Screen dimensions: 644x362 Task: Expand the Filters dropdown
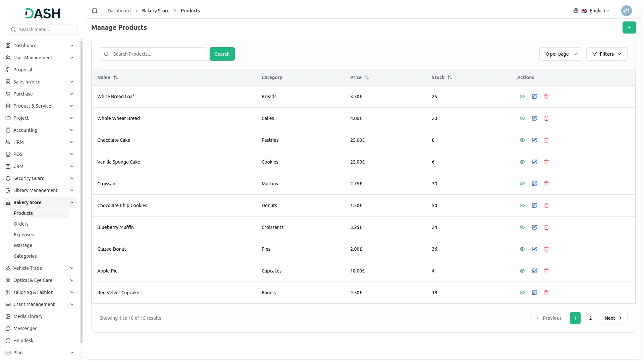coord(606,54)
